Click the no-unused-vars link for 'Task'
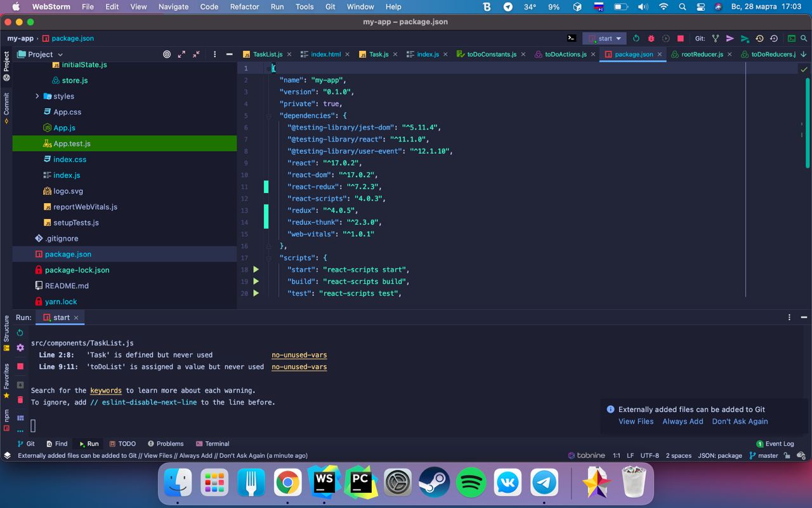 299,355
